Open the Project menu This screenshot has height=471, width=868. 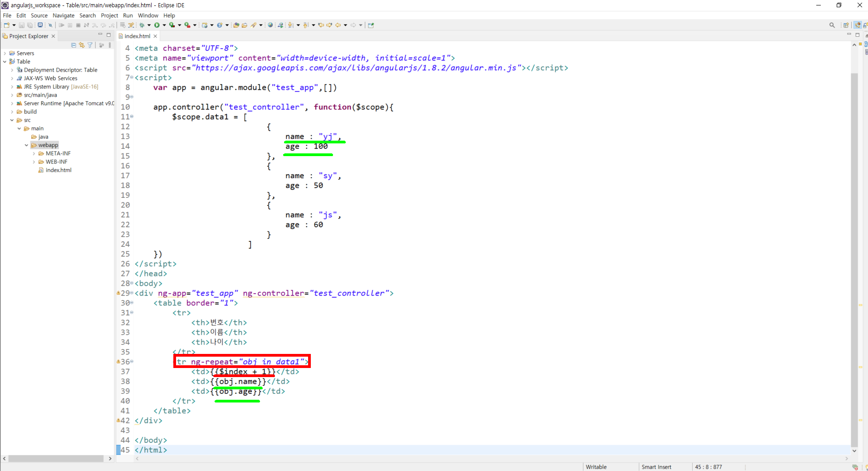coord(109,15)
